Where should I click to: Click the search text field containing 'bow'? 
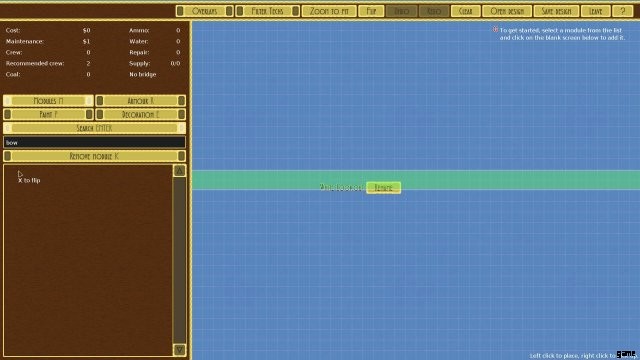pos(94,142)
